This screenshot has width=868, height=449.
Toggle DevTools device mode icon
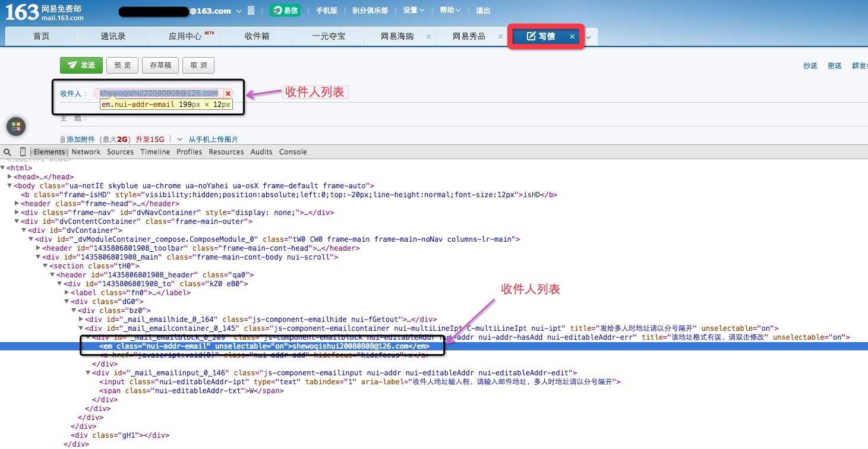point(23,152)
